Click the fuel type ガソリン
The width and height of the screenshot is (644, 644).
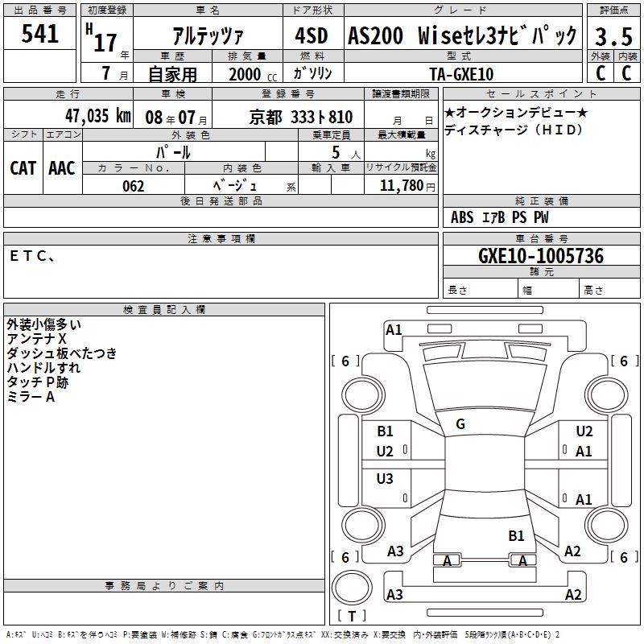(x=312, y=73)
